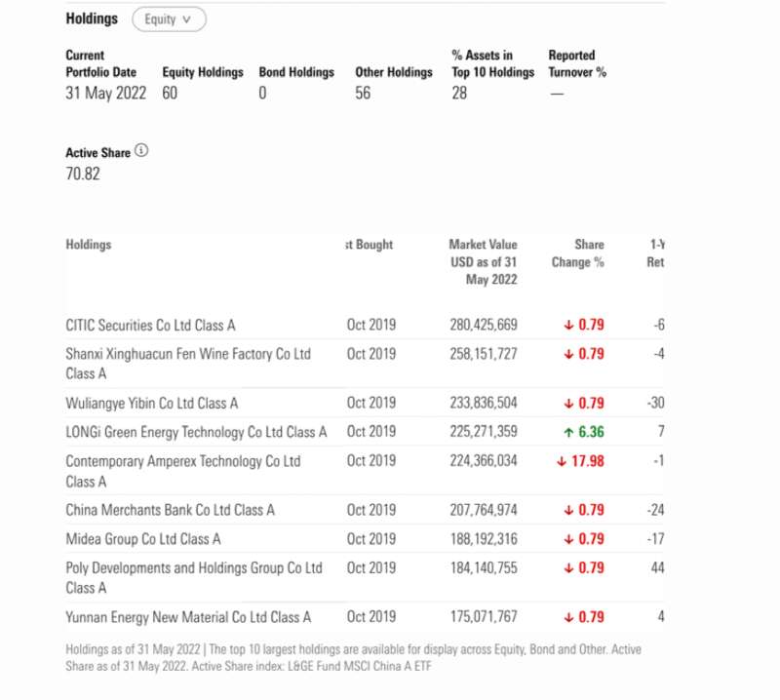Open China Merchants Bank Co Ltd Class A

[x=170, y=510]
